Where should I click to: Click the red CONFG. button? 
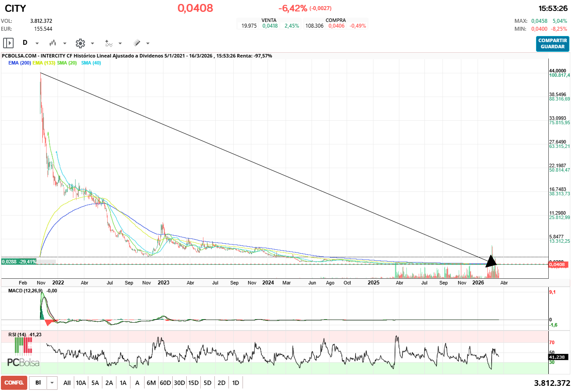(14, 383)
